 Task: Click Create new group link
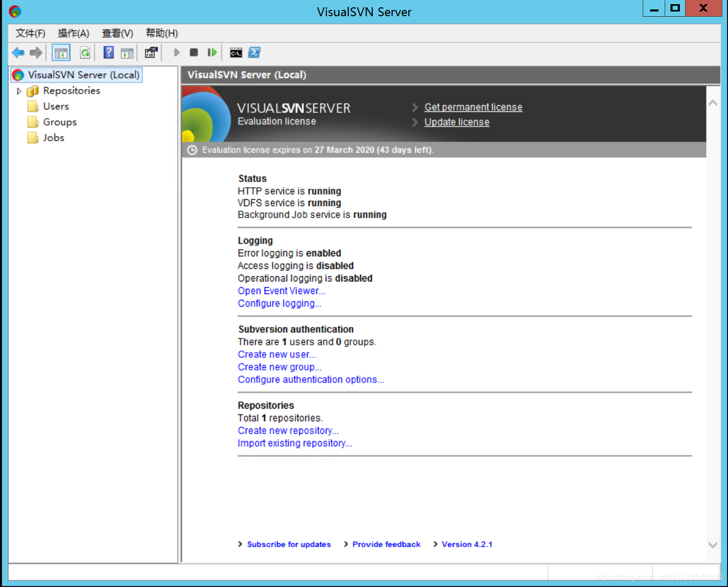(280, 367)
